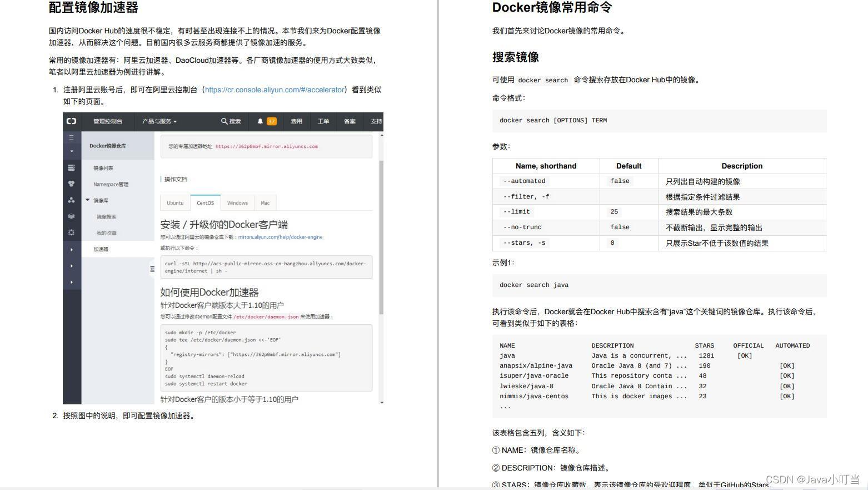Click the lwieske/java-8 result row
This screenshot has height=490, width=868.
(x=647, y=387)
